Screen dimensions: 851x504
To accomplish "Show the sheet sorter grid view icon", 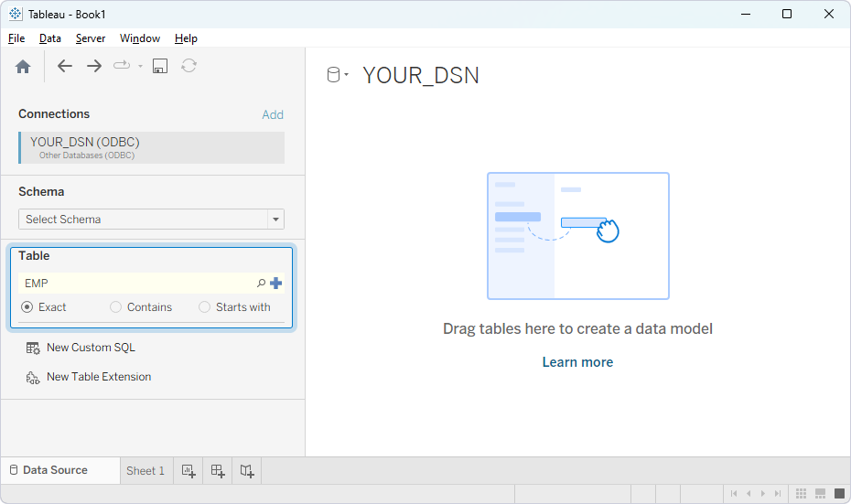I will [x=801, y=493].
